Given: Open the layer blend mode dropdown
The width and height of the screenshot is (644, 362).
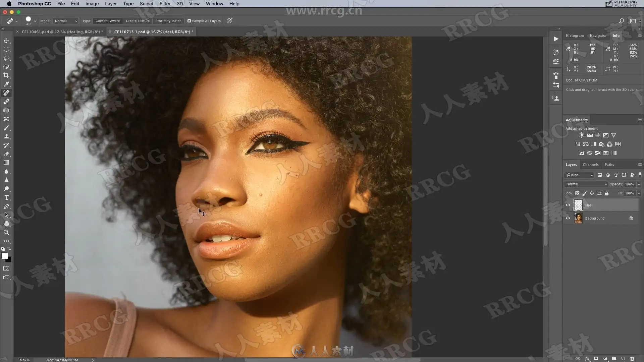Looking at the screenshot, I should tap(586, 184).
